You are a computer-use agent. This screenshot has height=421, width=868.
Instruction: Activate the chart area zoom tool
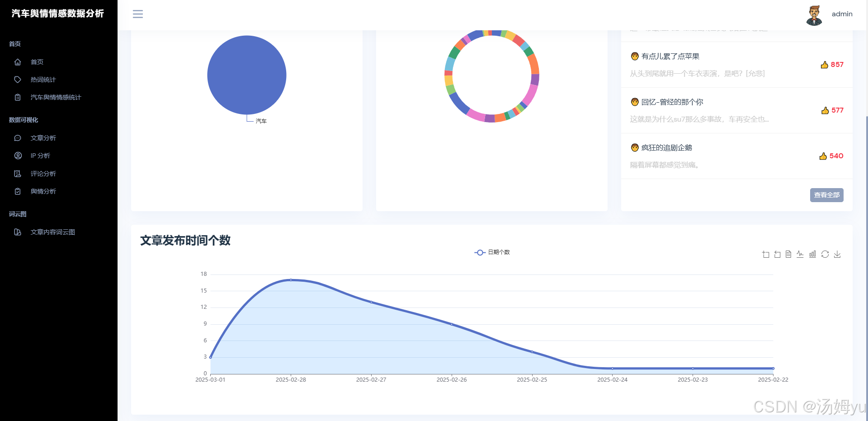pyautogui.click(x=765, y=254)
